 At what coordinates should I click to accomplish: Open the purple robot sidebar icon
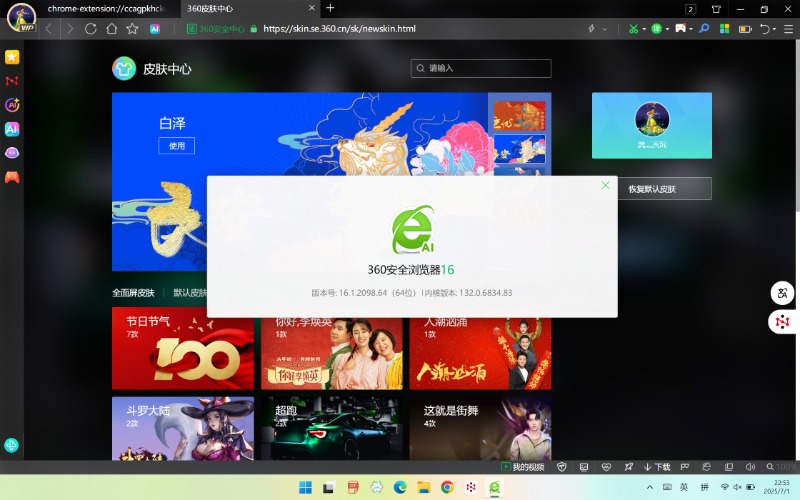tap(12, 153)
